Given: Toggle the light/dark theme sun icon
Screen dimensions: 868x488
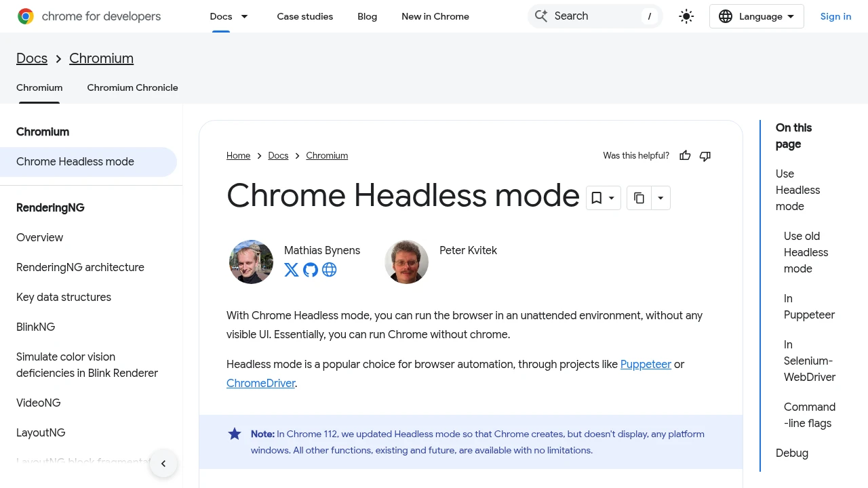Looking at the screenshot, I should 686,16.
